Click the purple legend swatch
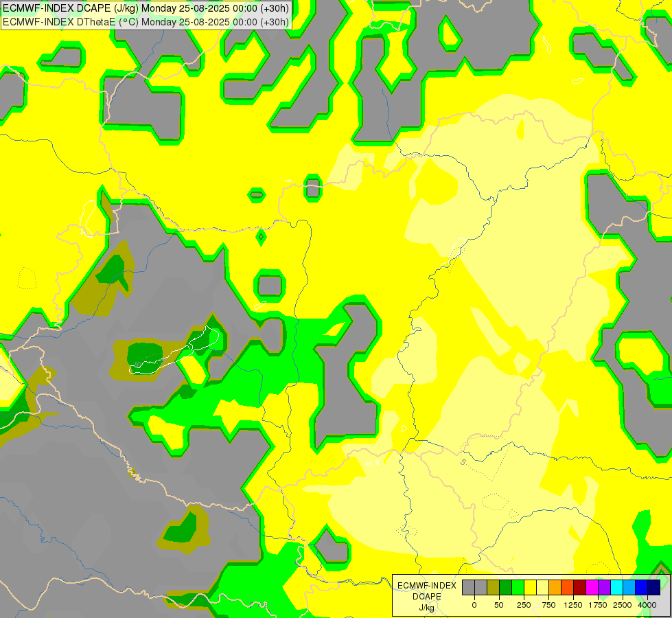672x618 pixels. [604, 588]
